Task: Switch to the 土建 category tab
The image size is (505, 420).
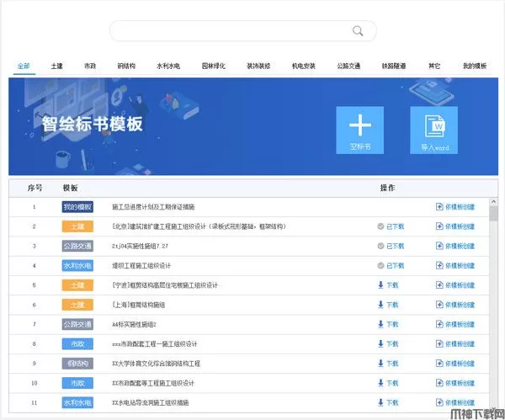Action: (x=56, y=66)
